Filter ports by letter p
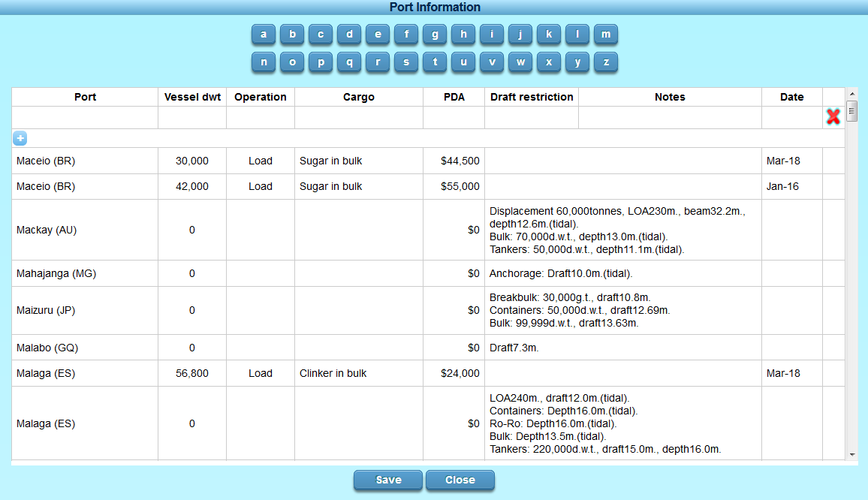Screen dimensions: 868x500 321,62
